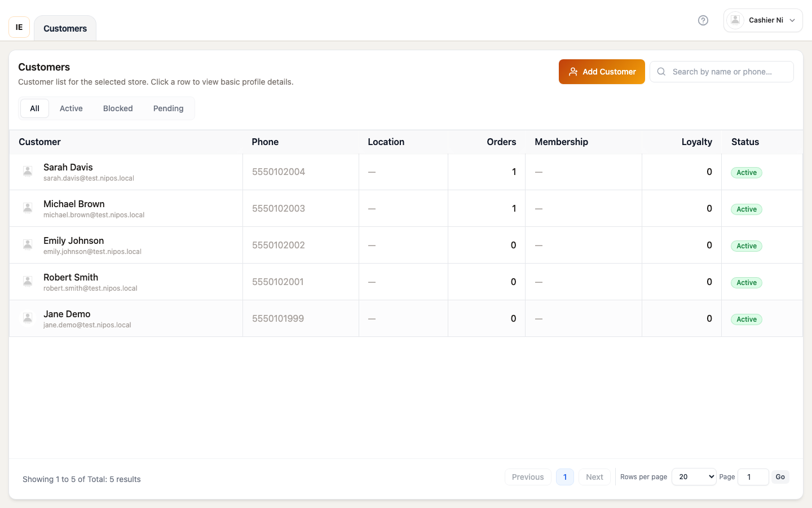This screenshot has height=508, width=812.
Task: Click Emily Johnson's avatar icon
Action: point(28,245)
